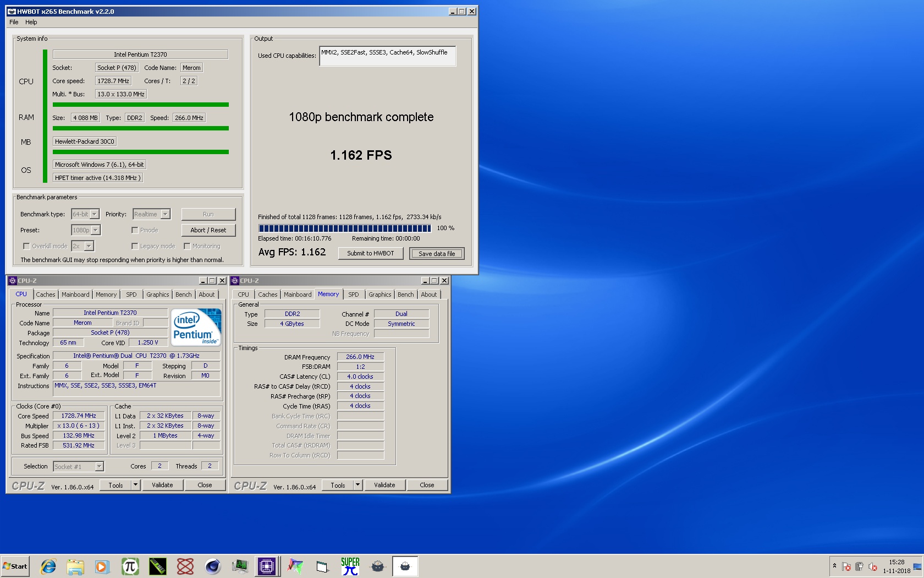Image resolution: width=924 pixels, height=578 pixels.
Task: Click Close in the right CPU-Z window
Action: point(427,485)
